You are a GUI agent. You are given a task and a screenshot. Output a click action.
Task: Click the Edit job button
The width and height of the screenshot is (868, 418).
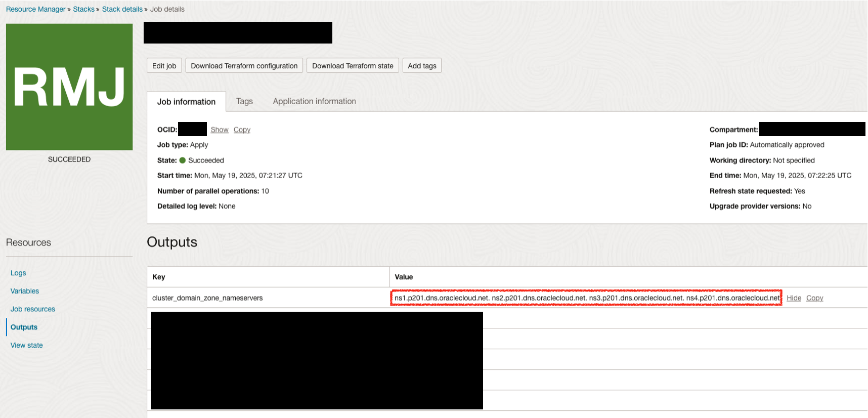tap(164, 66)
